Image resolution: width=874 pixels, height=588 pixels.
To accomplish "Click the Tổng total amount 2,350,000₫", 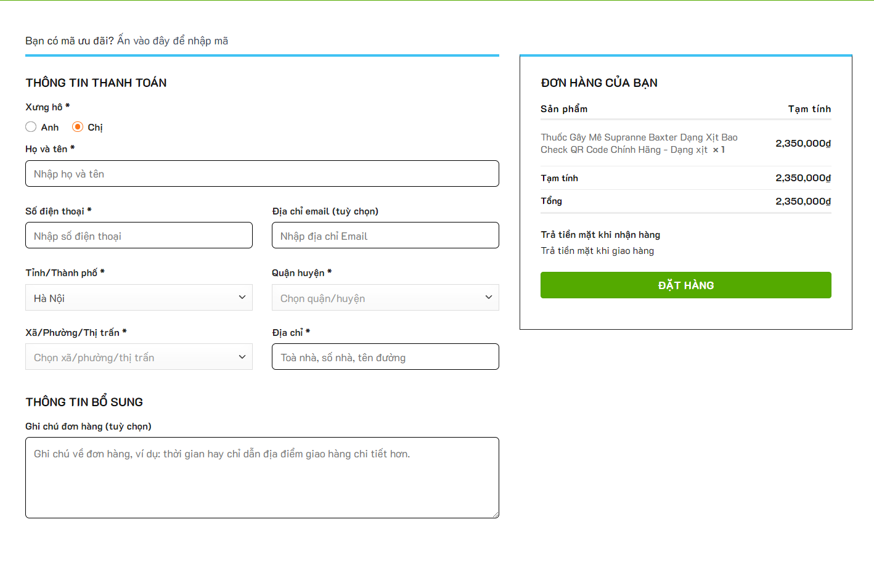I will (803, 202).
